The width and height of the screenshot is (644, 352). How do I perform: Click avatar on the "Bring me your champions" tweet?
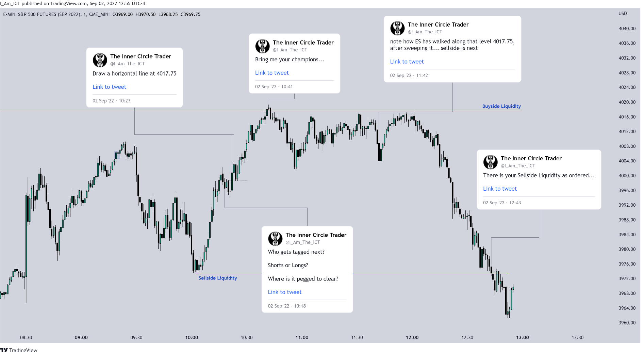(262, 46)
